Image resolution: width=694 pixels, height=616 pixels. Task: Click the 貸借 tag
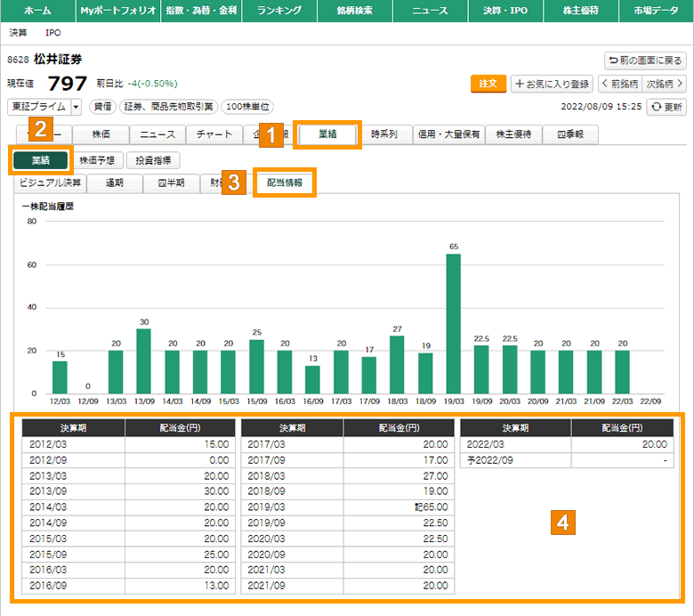click(x=102, y=107)
